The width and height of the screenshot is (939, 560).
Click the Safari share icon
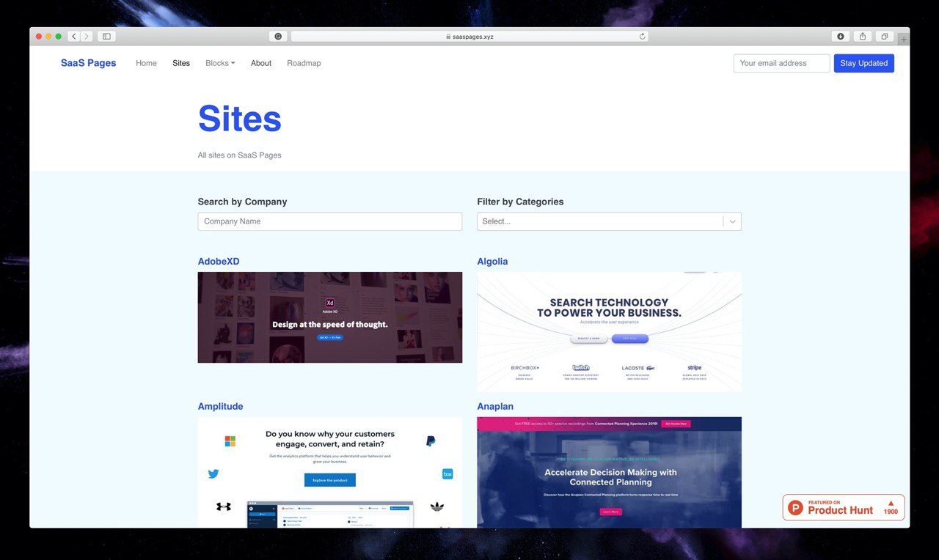coord(863,36)
